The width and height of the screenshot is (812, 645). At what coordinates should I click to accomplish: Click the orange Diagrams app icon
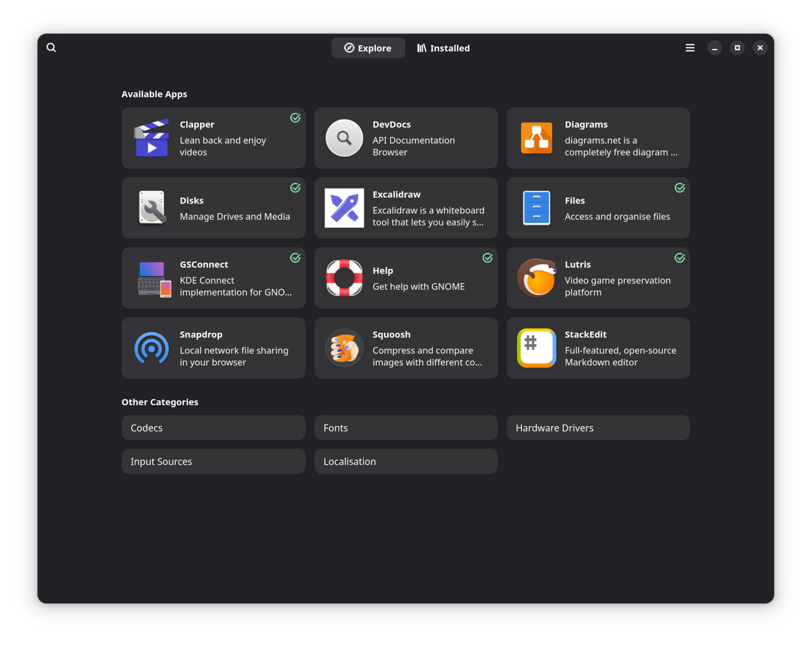[x=536, y=138]
